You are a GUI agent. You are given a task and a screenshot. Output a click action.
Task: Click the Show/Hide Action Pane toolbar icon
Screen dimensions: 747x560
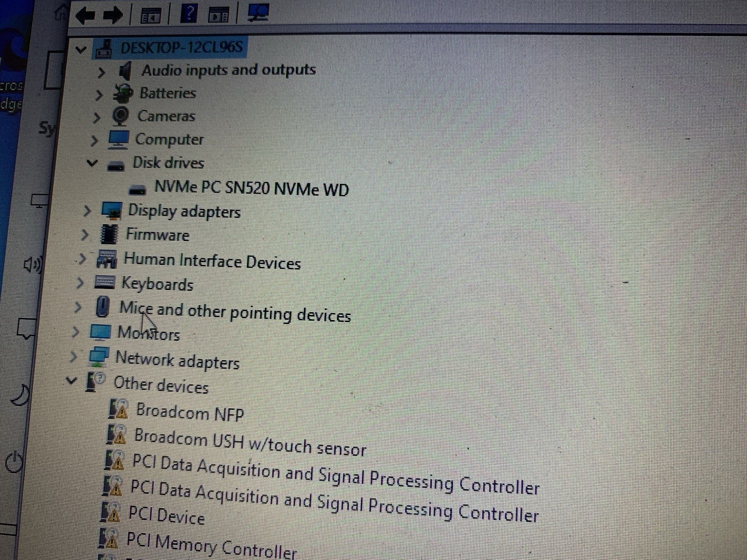(218, 14)
